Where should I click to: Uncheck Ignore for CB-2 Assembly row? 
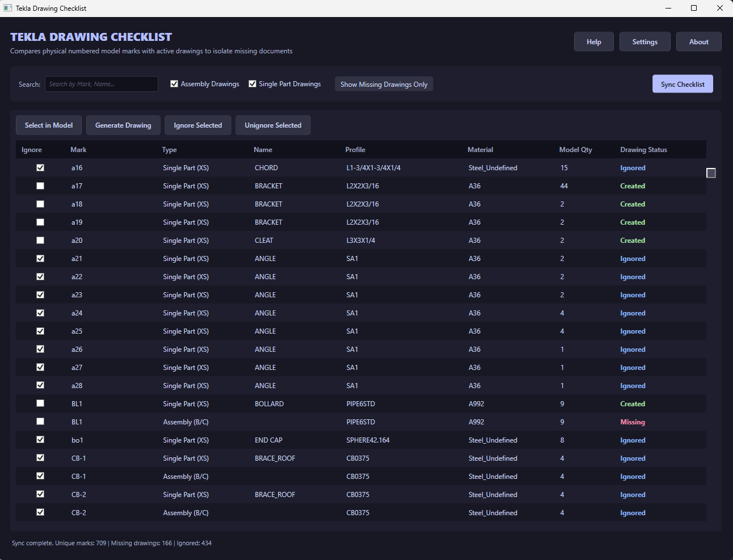click(40, 512)
